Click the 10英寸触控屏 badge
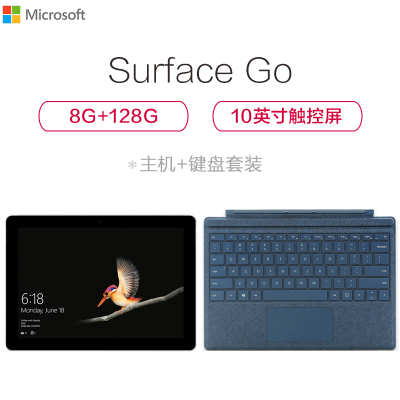Image resolution: width=400 pixels, height=400 pixels. pyautogui.click(x=287, y=116)
